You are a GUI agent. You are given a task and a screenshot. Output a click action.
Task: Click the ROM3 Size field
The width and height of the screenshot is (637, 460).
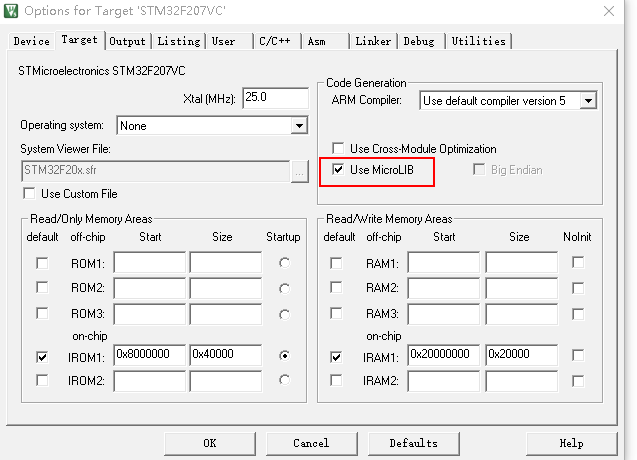(226, 314)
